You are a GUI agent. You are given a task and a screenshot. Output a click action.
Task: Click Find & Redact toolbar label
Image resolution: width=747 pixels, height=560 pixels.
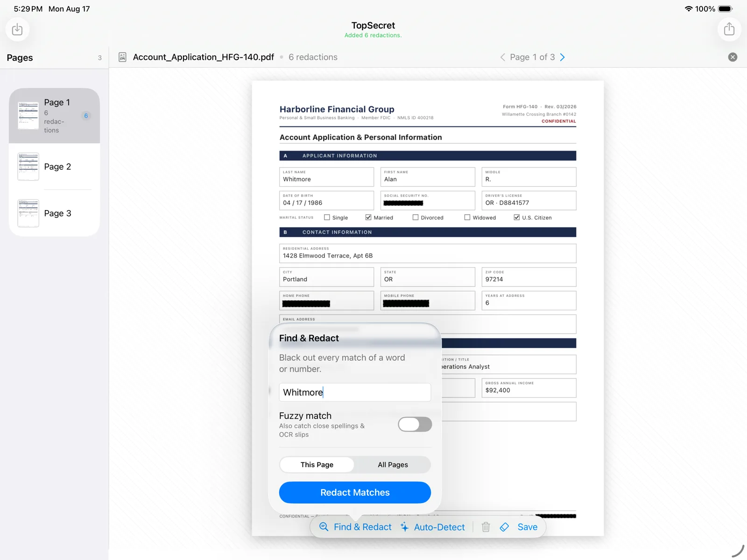(x=363, y=527)
